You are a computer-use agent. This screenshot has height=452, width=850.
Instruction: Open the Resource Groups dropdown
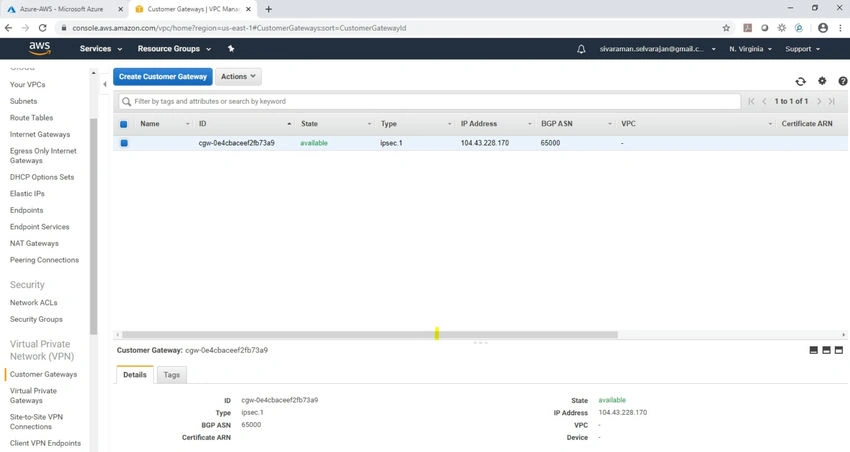click(174, 49)
